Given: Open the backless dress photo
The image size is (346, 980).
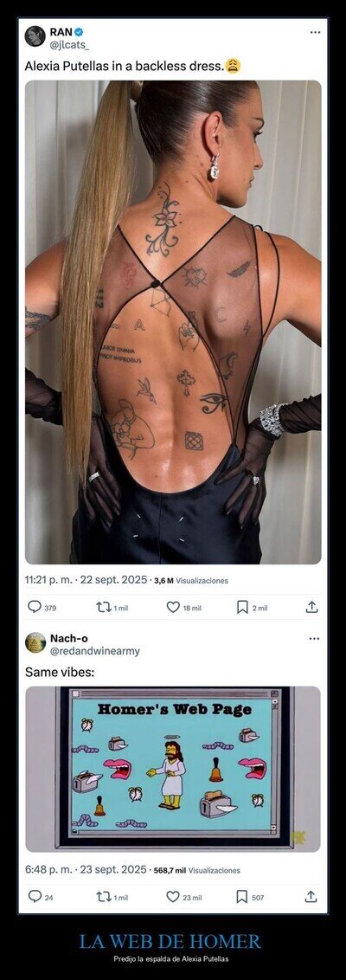Looking at the screenshot, I should coord(173,322).
